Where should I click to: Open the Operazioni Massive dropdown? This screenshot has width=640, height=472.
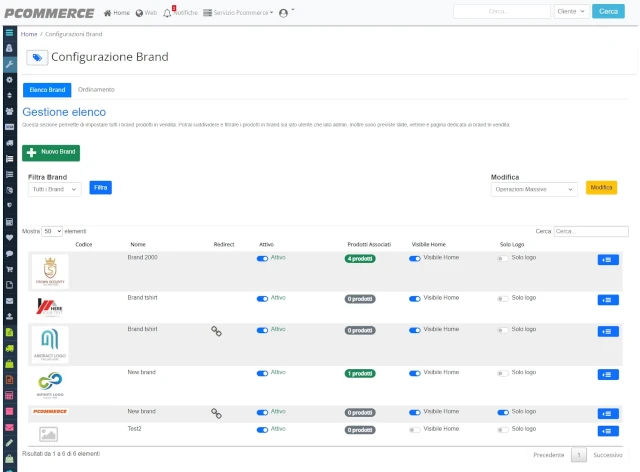[x=534, y=189]
